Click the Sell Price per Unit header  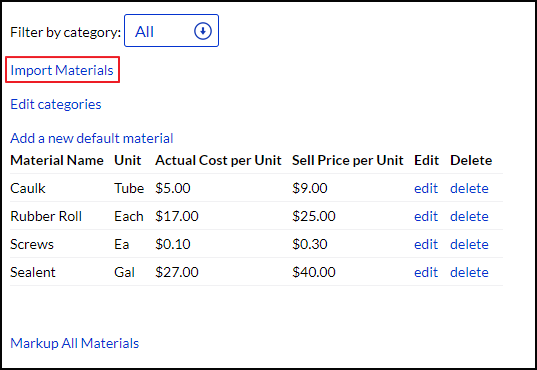point(348,160)
